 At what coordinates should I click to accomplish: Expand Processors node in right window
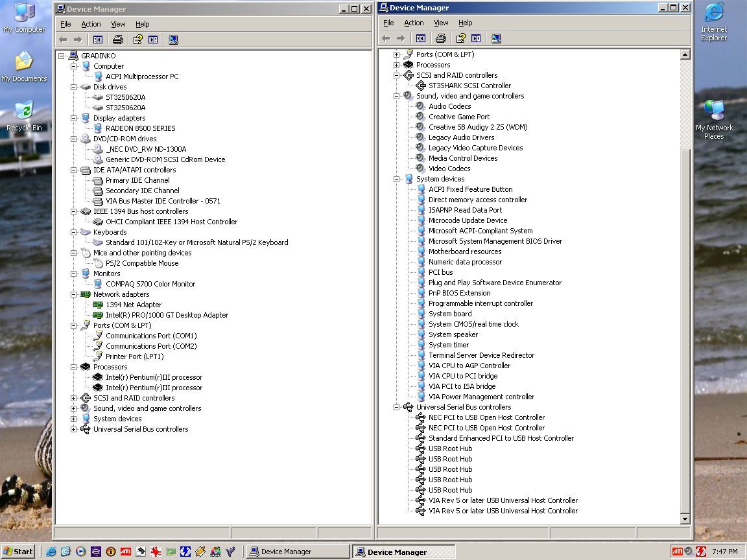pos(396,65)
